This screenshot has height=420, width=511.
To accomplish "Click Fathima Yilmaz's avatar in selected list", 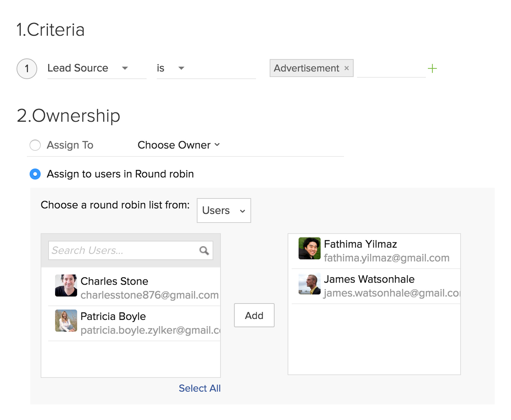I will point(309,248).
